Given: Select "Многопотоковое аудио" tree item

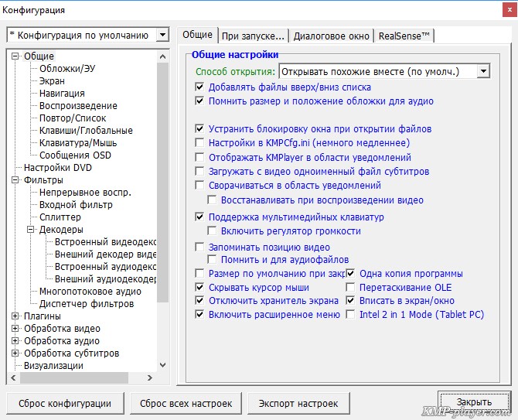Looking at the screenshot, I should pyautogui.click(x=90, y=292).
